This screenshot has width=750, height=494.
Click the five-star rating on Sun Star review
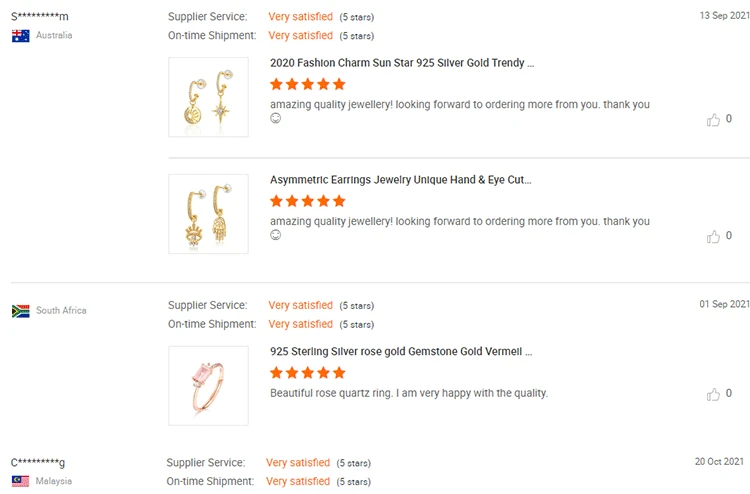pos(308,84)
